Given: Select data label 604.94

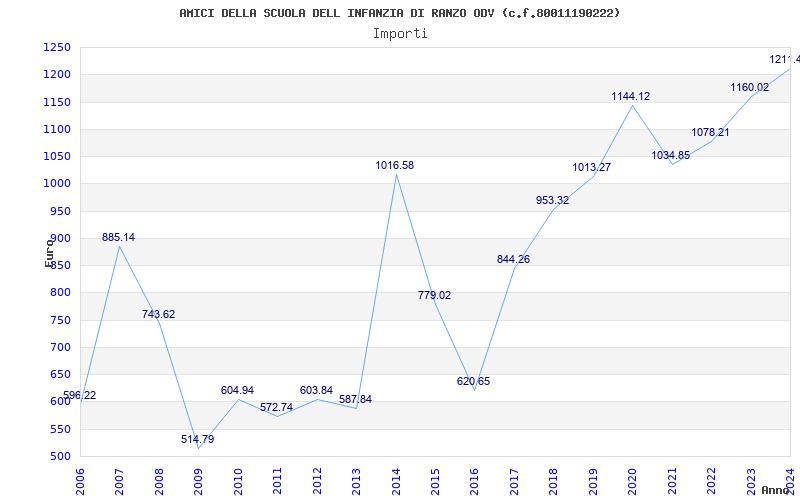Looking at the screenshot, I should [237, 390].
